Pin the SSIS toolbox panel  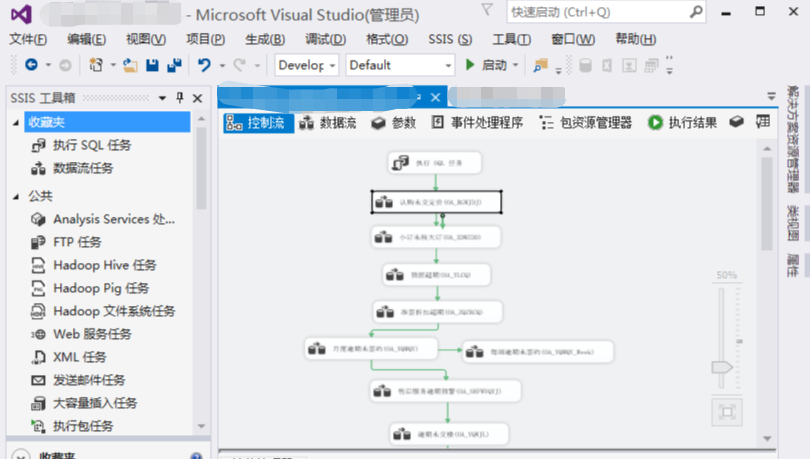pos(180,98)
